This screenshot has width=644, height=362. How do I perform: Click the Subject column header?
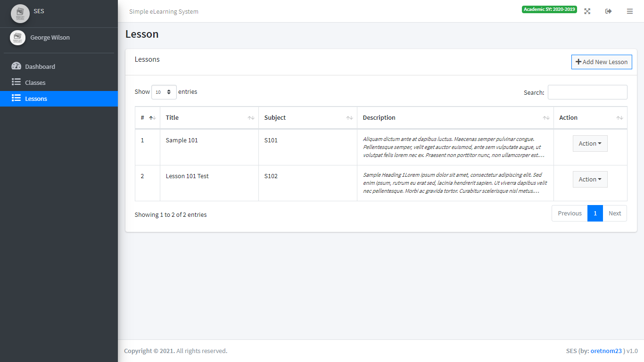(x=308, y=118)
